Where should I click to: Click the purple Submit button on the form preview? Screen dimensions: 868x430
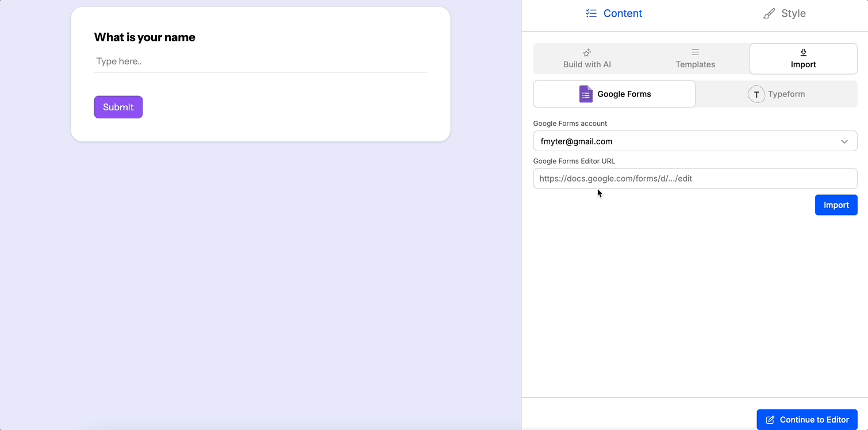(x=118, y=107)
